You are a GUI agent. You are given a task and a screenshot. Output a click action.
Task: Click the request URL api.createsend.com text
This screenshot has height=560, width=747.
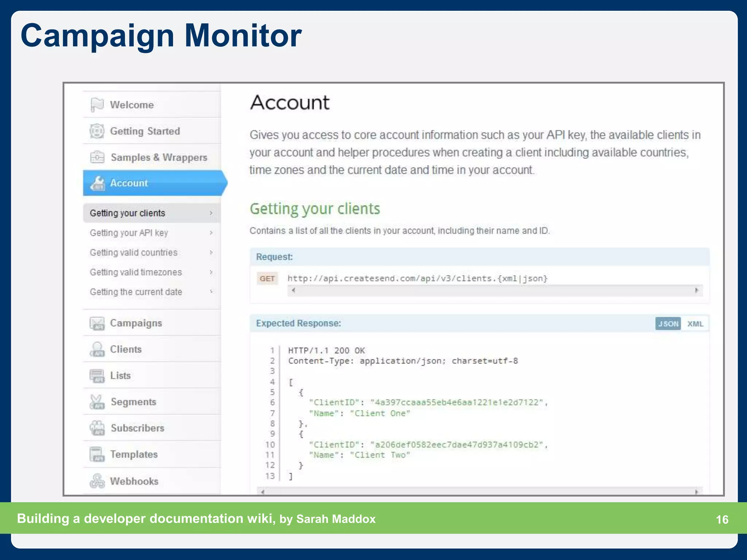click(x=418, y=279)
